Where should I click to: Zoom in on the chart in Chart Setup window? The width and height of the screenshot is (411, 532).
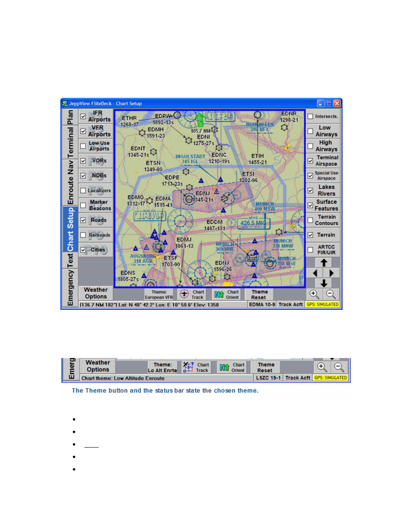[x=314, y=294]
